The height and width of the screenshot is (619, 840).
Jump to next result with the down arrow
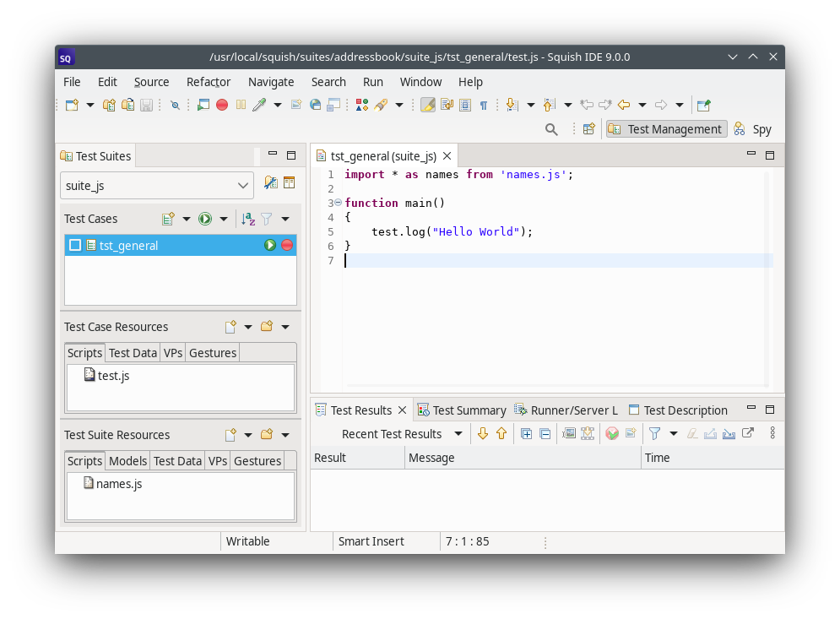pyautogui.click(x=483, y=433)
